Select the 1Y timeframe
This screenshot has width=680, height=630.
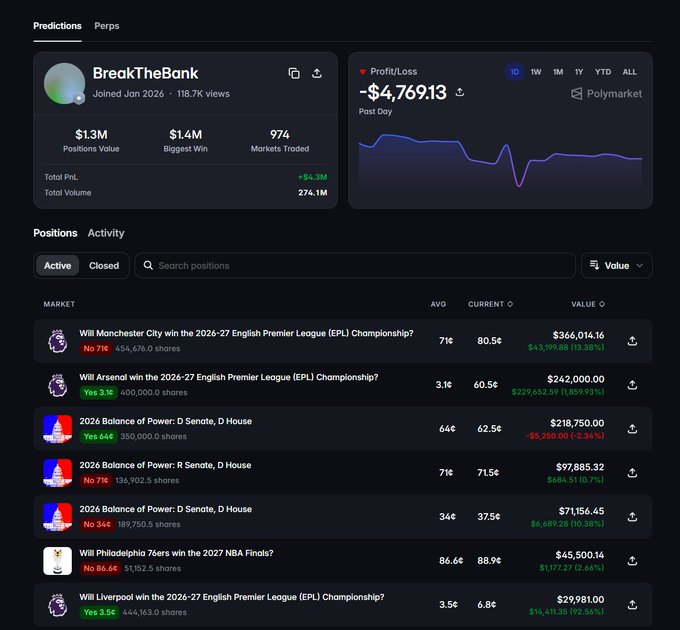pyautogui.click(x=579, y=72)
